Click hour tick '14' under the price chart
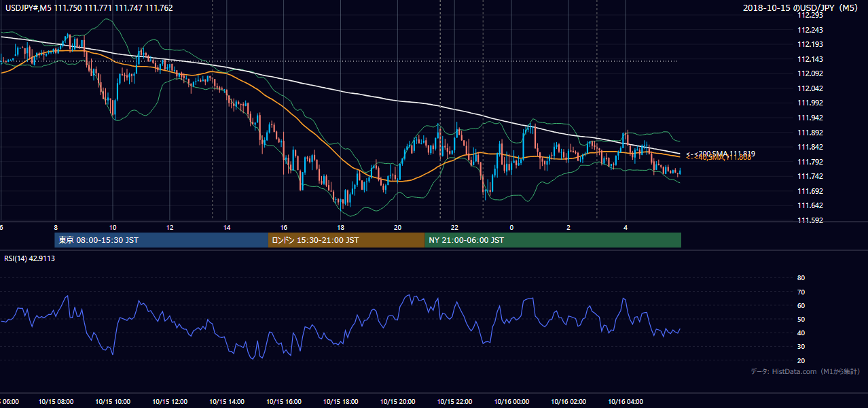Image resolution: width=868 pixels, height=408 pixels. 227,228
